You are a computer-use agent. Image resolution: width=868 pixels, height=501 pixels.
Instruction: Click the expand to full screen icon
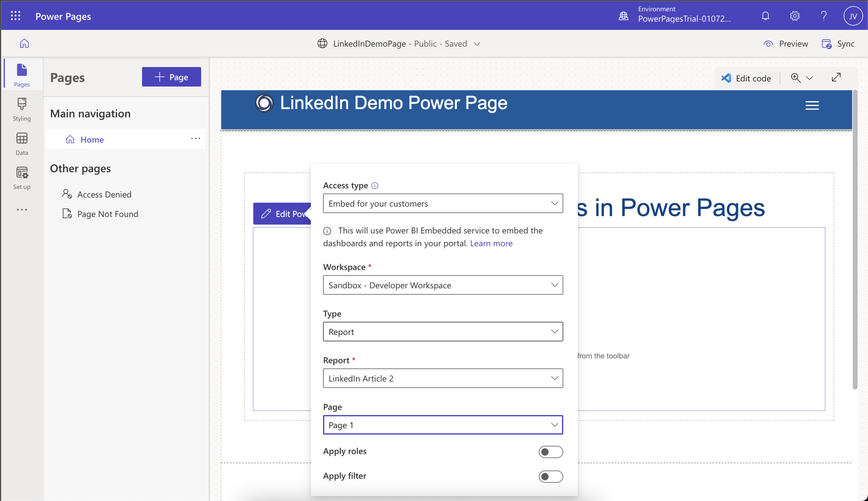pyautogui.click(x=836, y=77)
